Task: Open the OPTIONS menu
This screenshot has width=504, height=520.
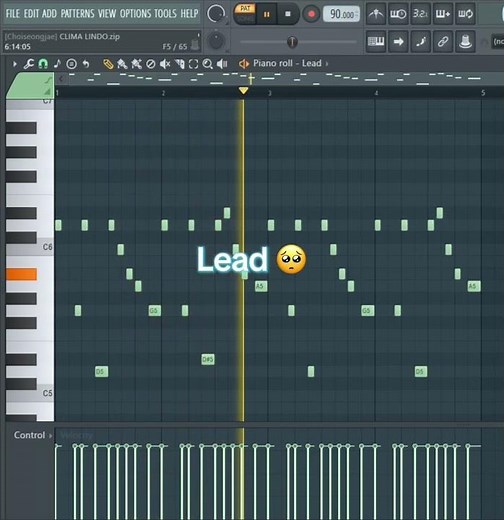Action: (x=135, y=13)
